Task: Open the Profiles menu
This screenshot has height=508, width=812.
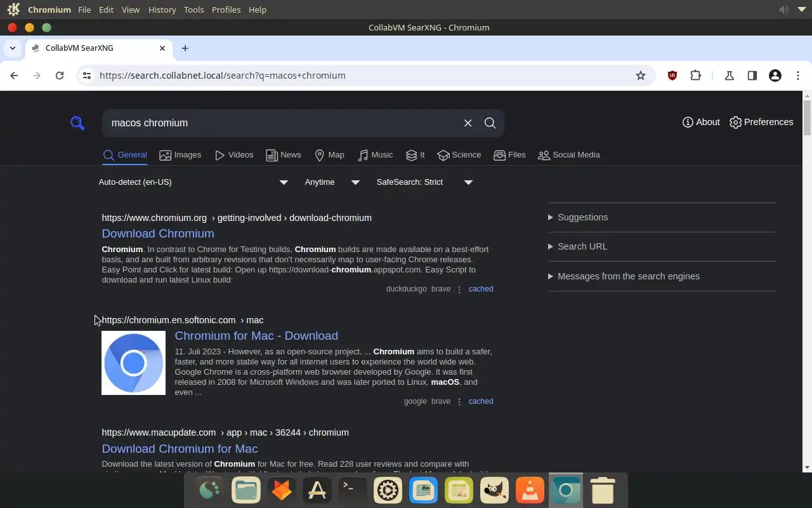Action: [226, 10]
